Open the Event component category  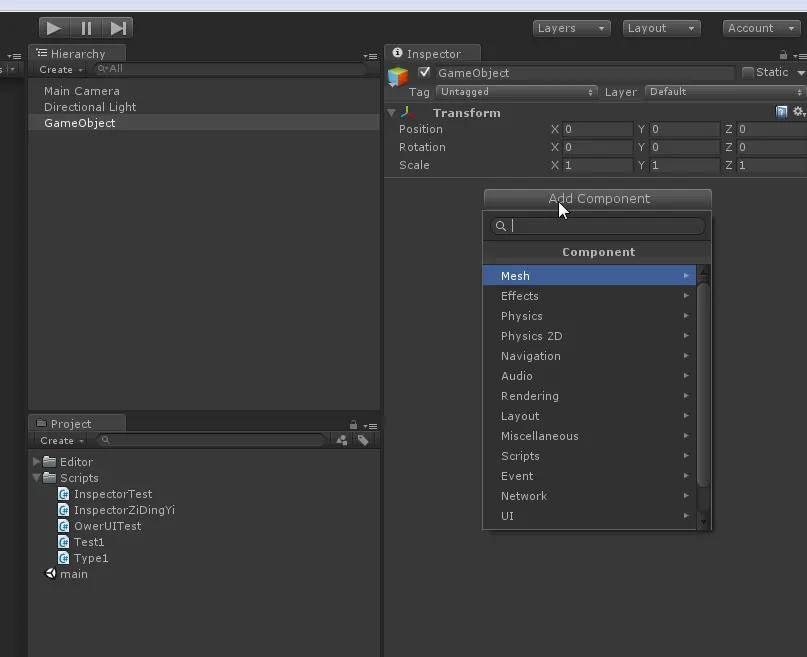pos(589,476)
